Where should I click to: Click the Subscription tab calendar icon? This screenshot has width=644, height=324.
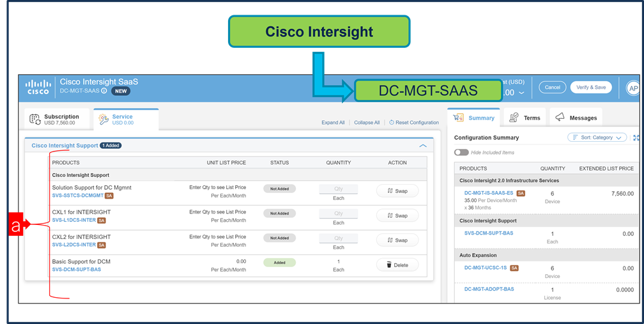tap(35, 119)
